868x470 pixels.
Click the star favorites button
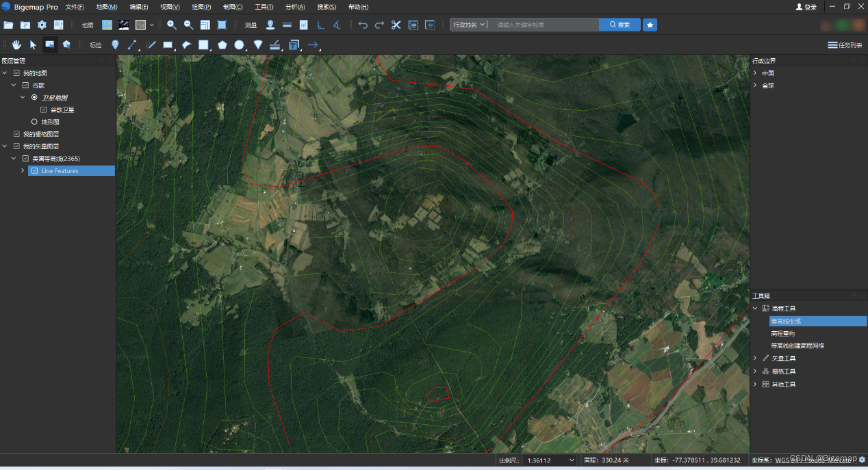[650, 25]
